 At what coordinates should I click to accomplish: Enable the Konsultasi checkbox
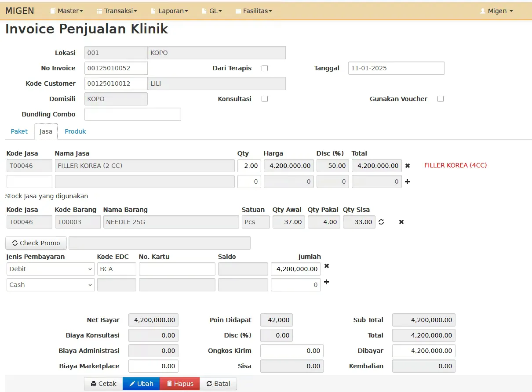point(265,99)
